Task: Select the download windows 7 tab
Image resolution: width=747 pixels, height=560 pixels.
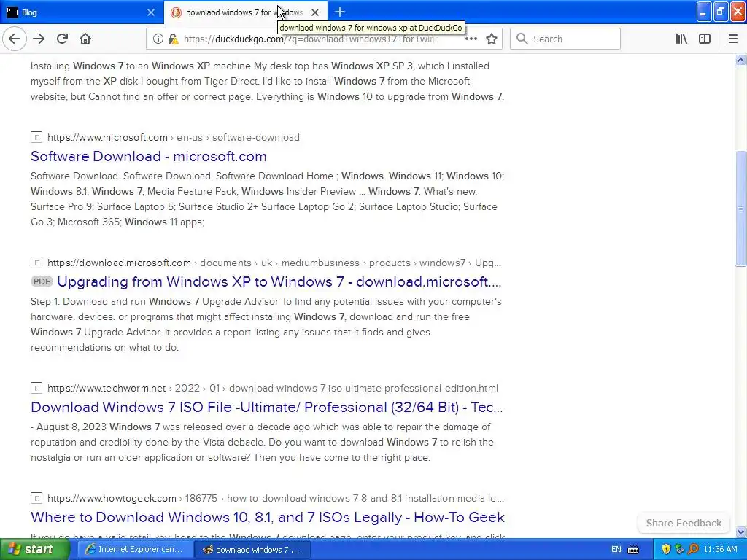Action: (245, 12)
